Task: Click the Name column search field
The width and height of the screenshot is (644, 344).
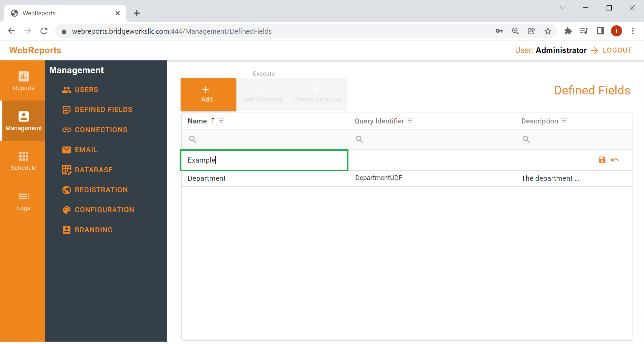Action: [x=265, y=139]
